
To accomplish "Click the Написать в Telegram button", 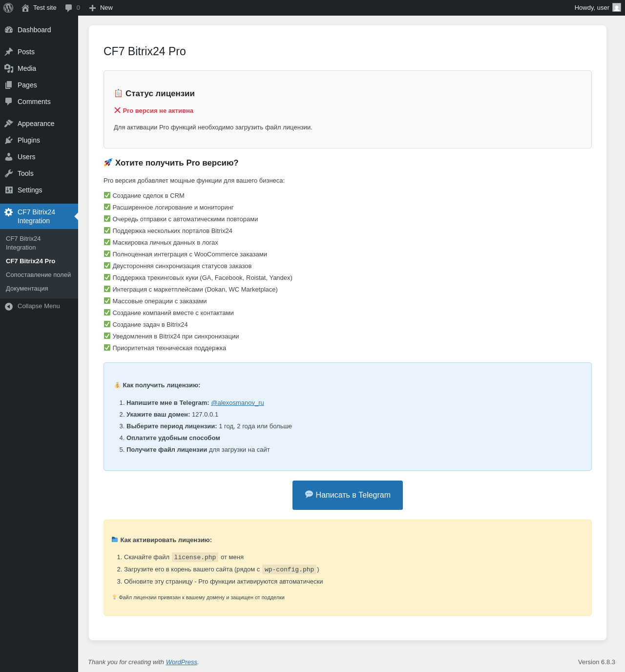I will click(348, 495).
